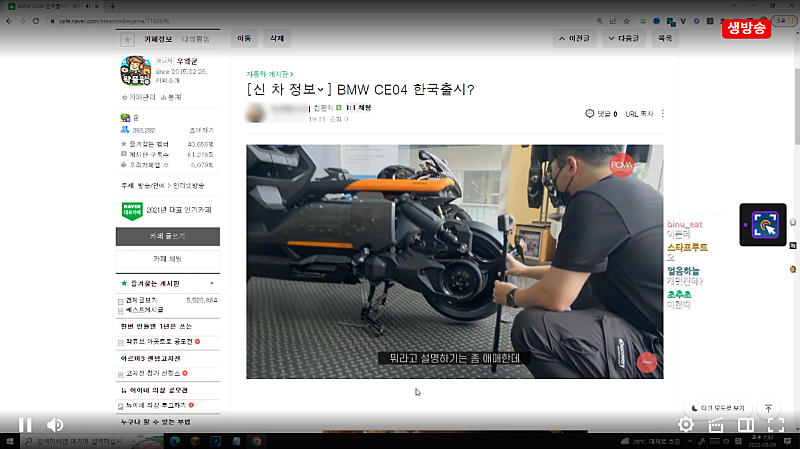Open the Windows Start menu
Image resolution: width=800 pixels, height=449 pixels.
click(10, 441)
